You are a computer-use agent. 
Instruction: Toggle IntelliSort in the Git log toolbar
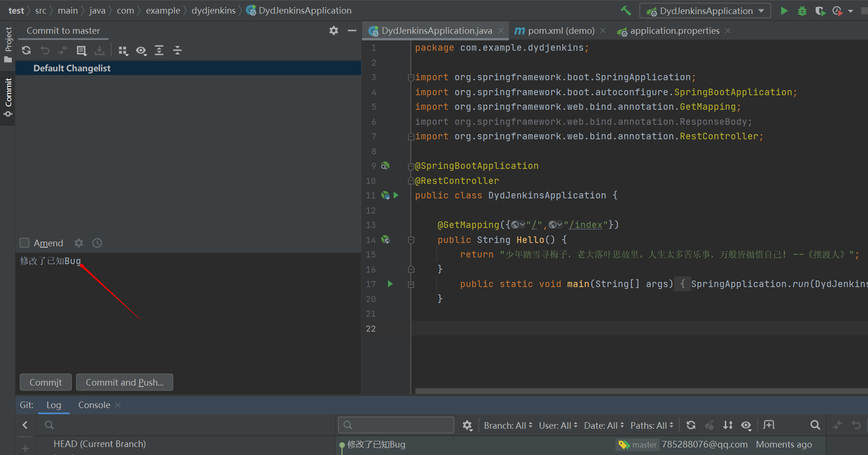(728, 425)
